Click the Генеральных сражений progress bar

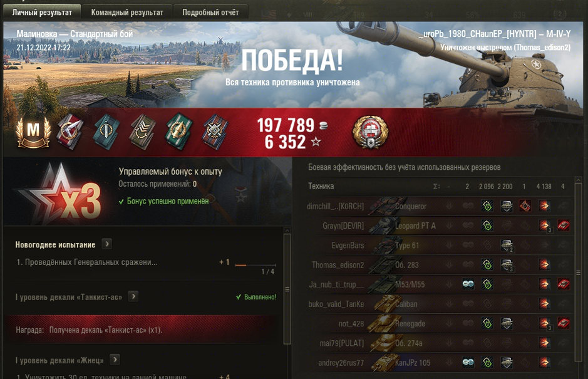(x=255, y=265)
